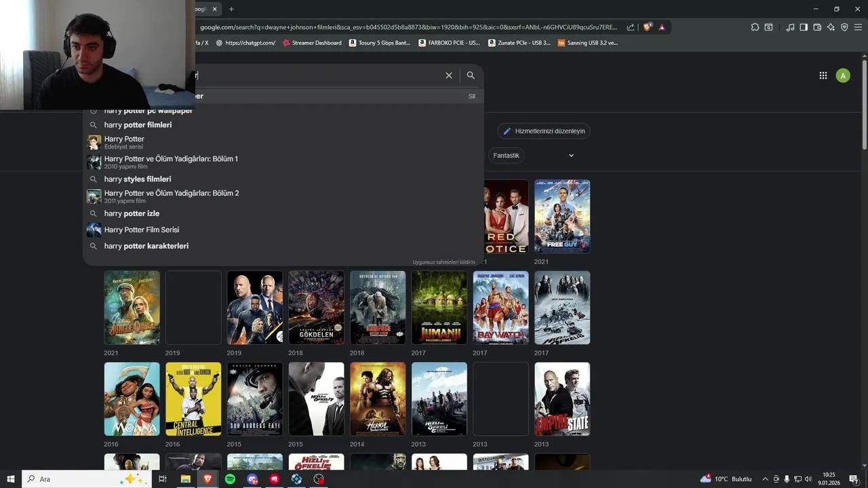
Task: Open the Red Notice movie poster
Action: tap(506, 216)
